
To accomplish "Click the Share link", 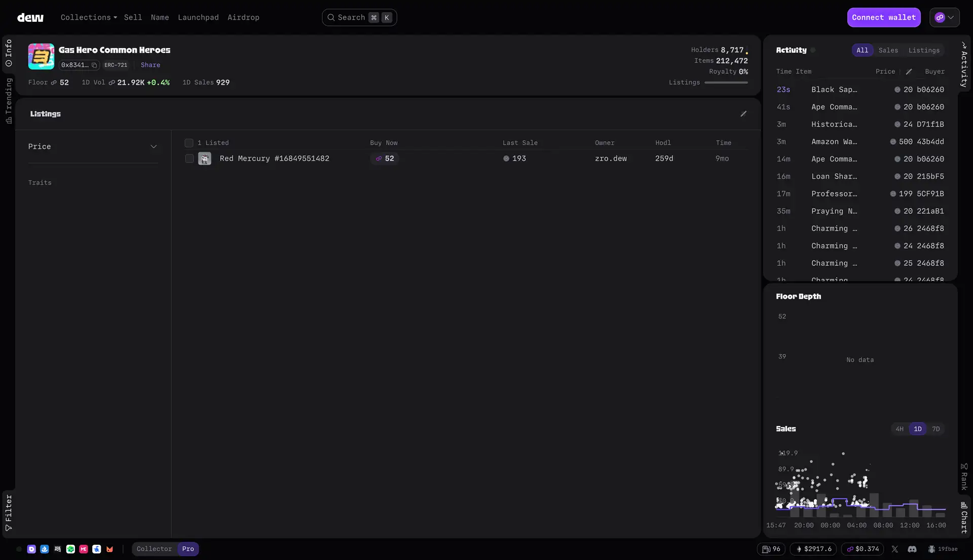I will [151, 65].
